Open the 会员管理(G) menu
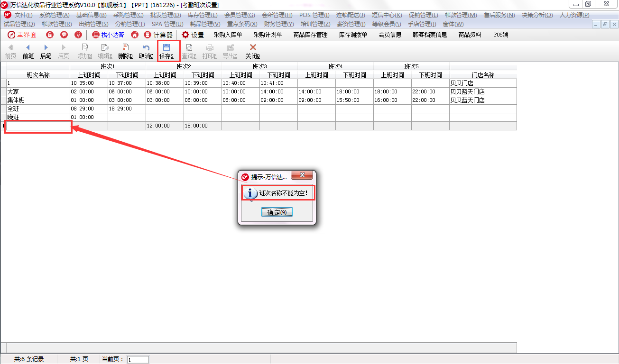This screenshot has height=364, width=619. (x=240, y=15)
